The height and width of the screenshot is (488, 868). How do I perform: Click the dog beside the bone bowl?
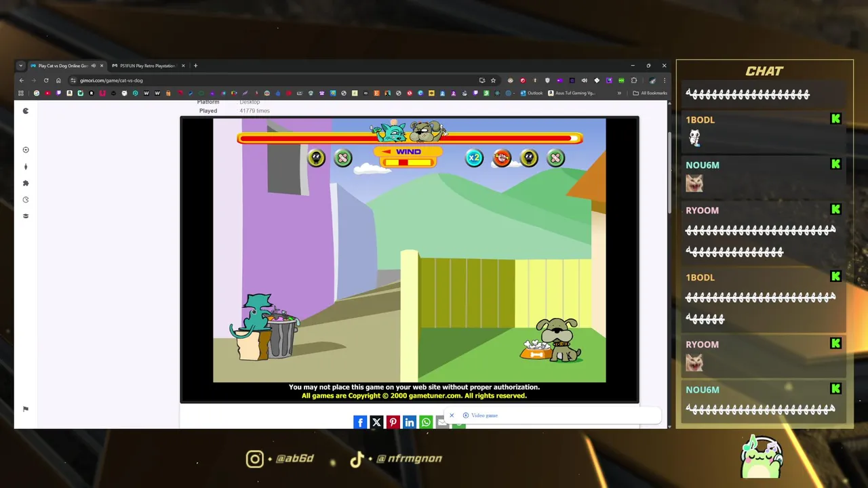point(560,339)
